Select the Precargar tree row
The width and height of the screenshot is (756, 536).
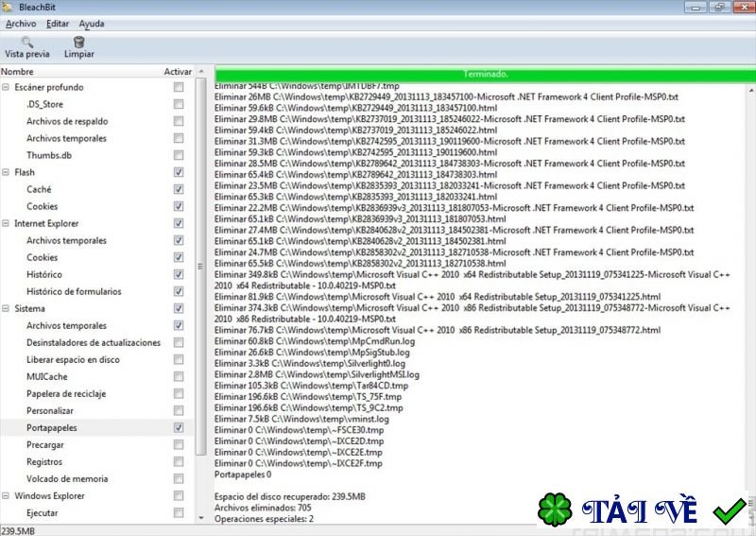[x=96, y=445]
